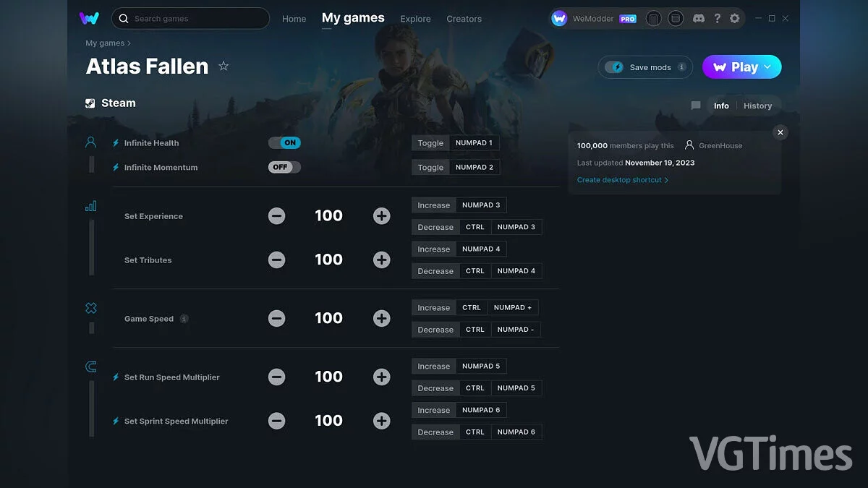The height and width of the screenshot is (488, 868).
Task: Click the Game Speed value 100
Action: [328, 318]
